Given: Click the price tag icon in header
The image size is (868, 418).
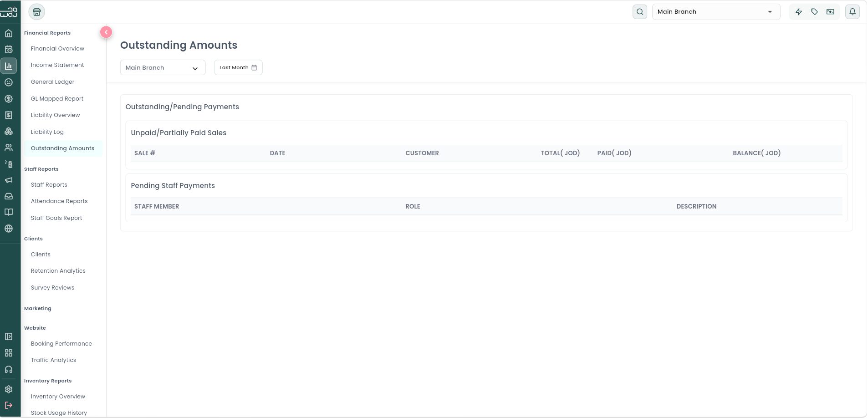Looking at the screenshot, I should (815, 12).
